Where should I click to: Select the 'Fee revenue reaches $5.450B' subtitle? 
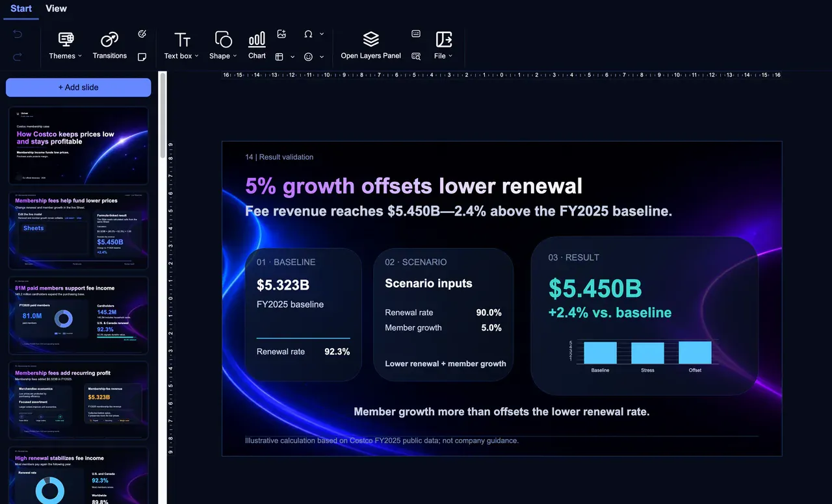click(x=459, y=211)
